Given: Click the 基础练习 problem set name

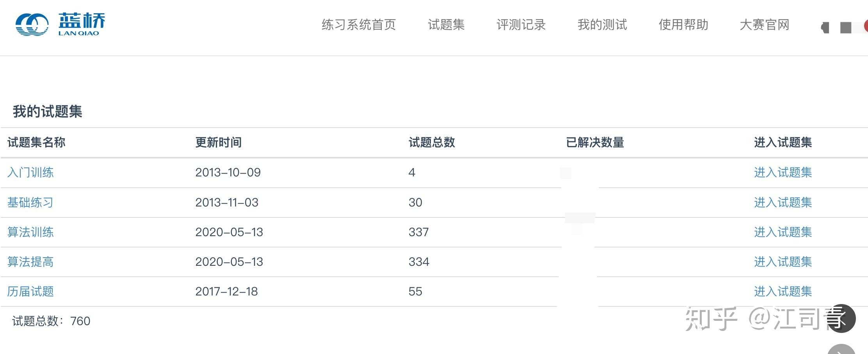Looking at the screenshot, I should pyautogui.click(x=30, y=203).
